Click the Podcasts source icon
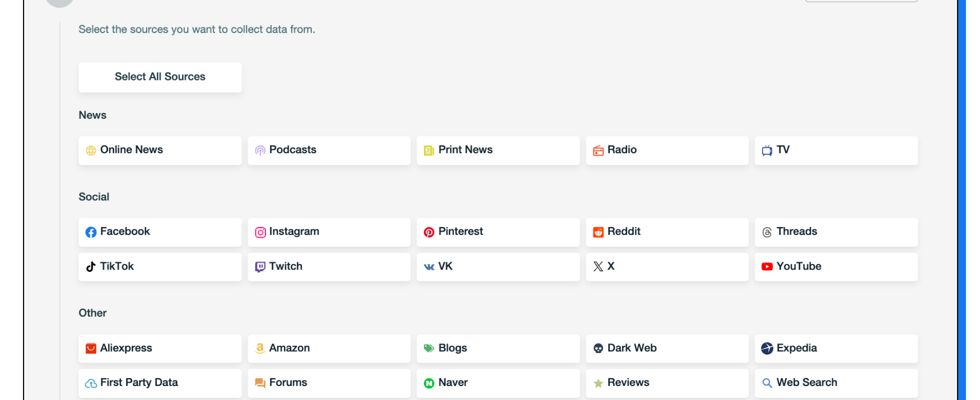This screenshot has width=980, height=400. (x=260, y=150)
